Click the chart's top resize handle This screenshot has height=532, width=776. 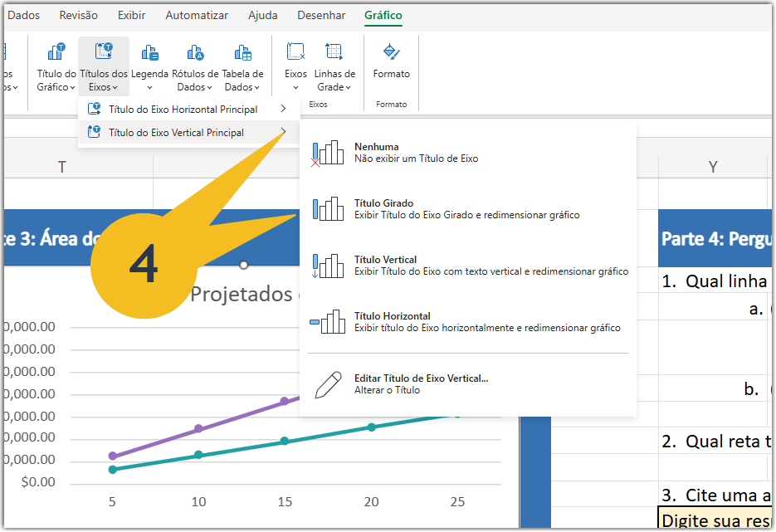point(243,266)
